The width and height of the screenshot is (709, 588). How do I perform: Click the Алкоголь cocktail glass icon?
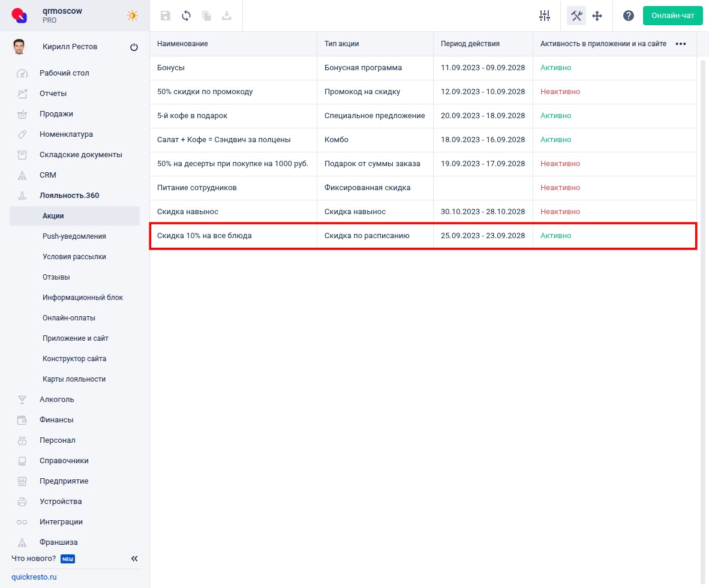22,400
